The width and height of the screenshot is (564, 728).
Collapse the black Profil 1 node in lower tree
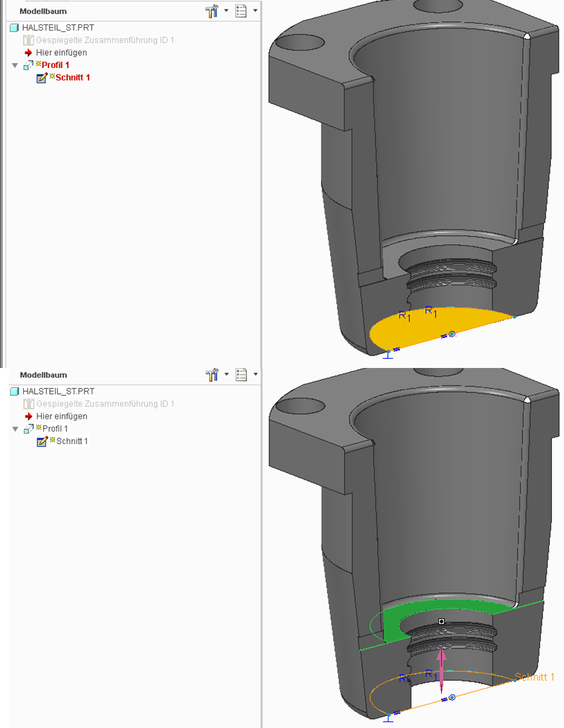tap(15, 429)
